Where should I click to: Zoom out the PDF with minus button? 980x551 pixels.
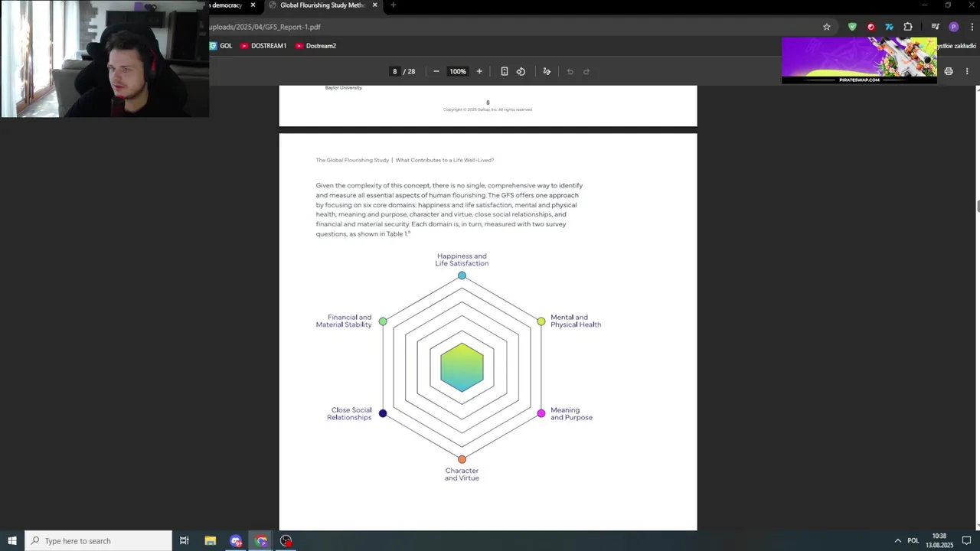436,71
